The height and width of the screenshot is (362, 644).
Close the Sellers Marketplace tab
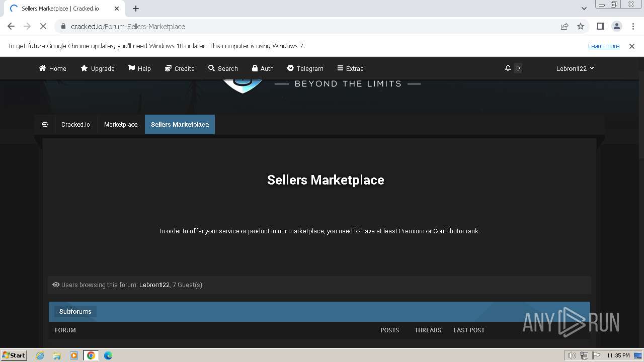(x=117, y=9)
